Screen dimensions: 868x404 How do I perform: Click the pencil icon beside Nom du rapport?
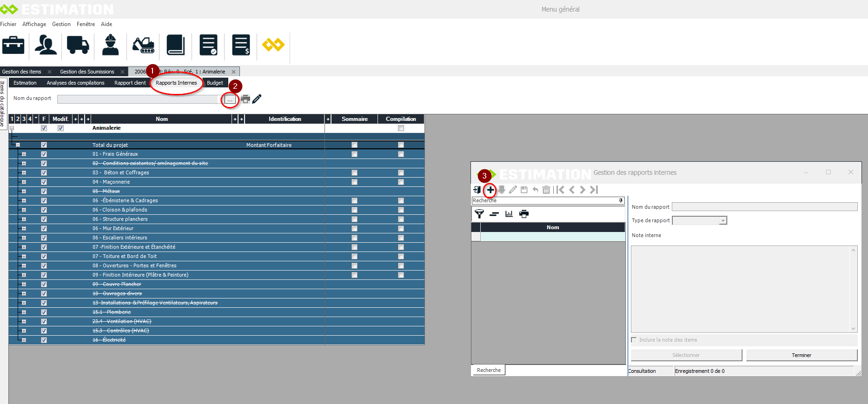click(257, 99)
